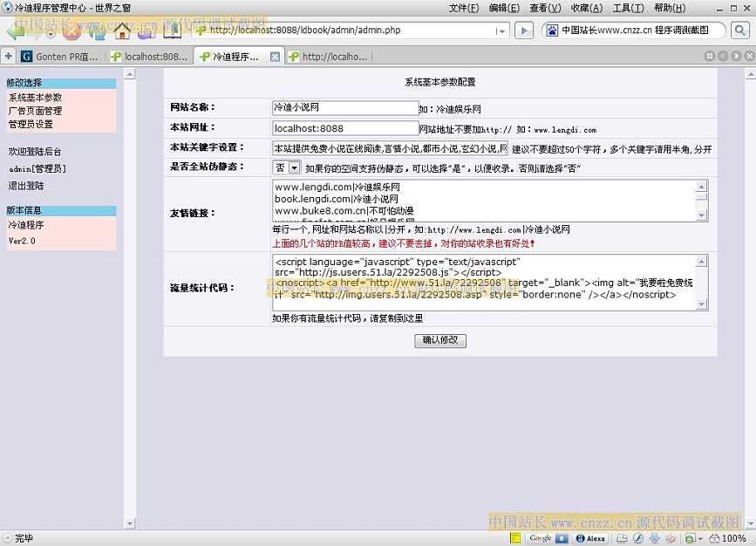
Task: Open 系统基本参数 in the sidebar
Action: (35, 98)
